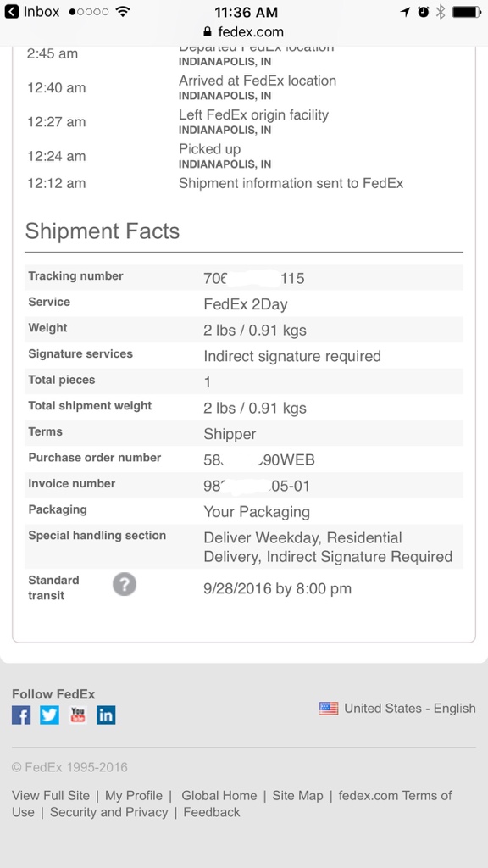Tap the US flag icon

(x=329, y=709)
